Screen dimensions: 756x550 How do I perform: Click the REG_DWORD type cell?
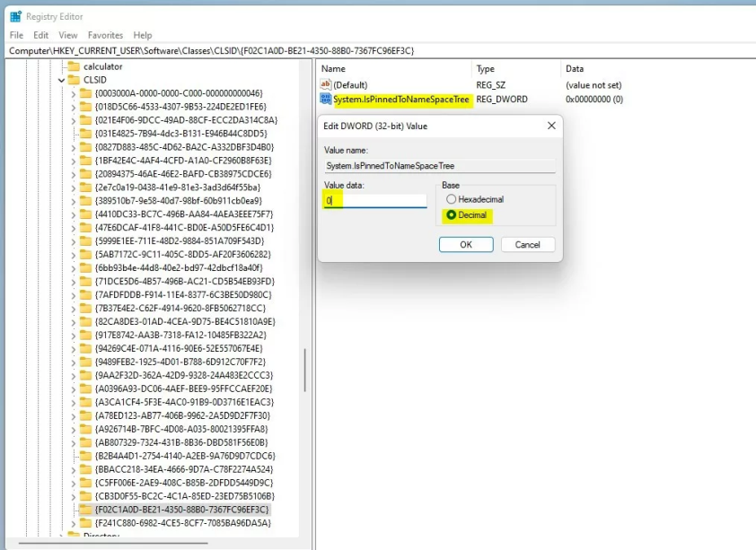[x=502, y=100]
